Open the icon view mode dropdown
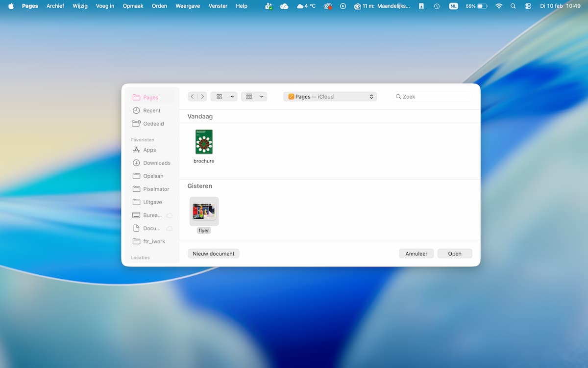The height and width of the screenshot is (368, 588). [224, 97]
